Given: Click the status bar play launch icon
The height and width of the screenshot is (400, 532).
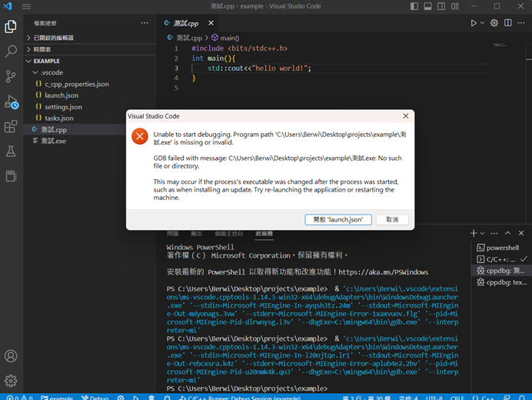Looking at the screenshot, I should click(x=136, y=397).
